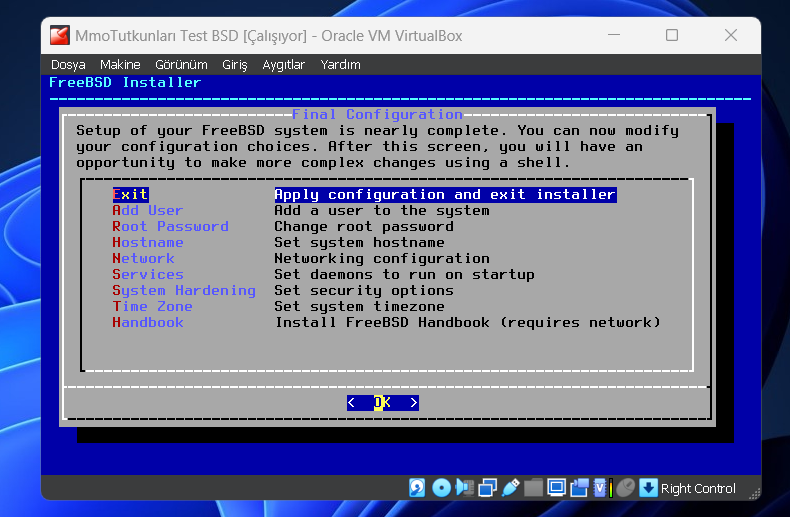Open the Görünüm menu
Screen dimensions: 790x517
coord(181,64)
